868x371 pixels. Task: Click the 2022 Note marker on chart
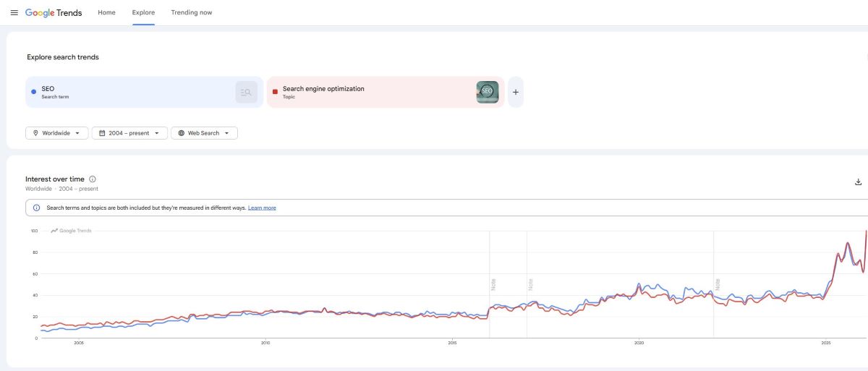(x=718, y=284)
